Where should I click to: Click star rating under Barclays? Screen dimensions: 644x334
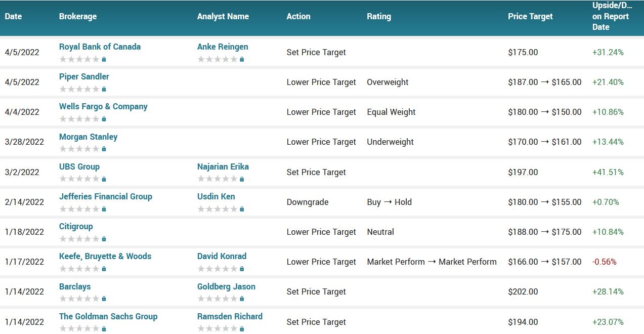(x=79, y=299)
